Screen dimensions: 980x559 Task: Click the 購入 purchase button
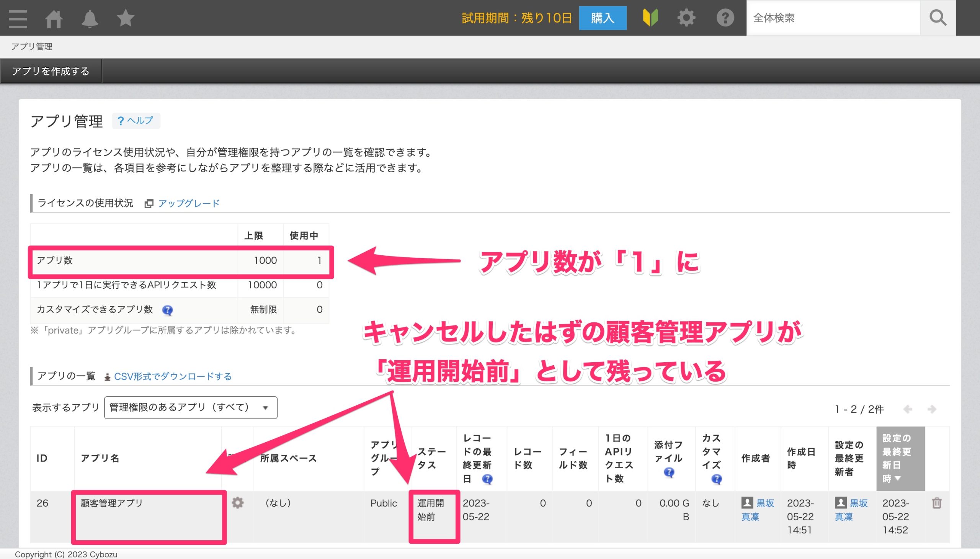tap(603, 17)
